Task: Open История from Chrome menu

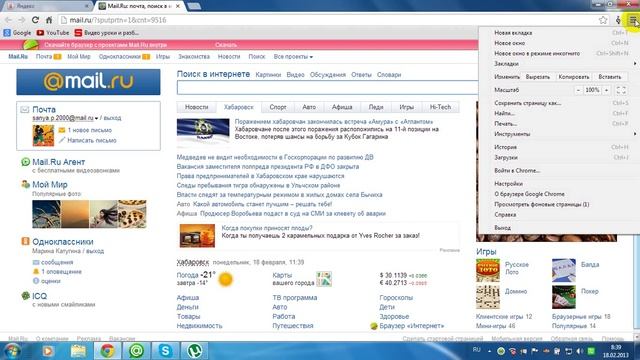Action: [x=560, y=147]
